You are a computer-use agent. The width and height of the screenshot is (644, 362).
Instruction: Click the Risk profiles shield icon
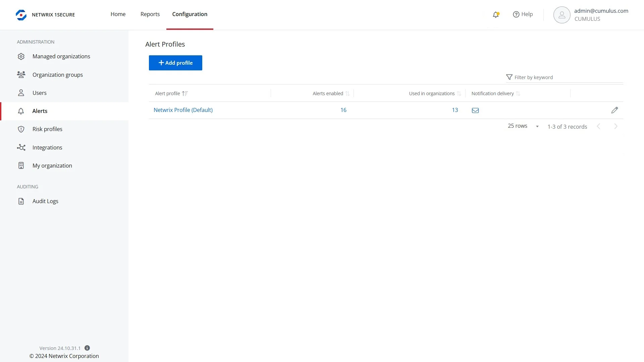[x=21, y=129]
